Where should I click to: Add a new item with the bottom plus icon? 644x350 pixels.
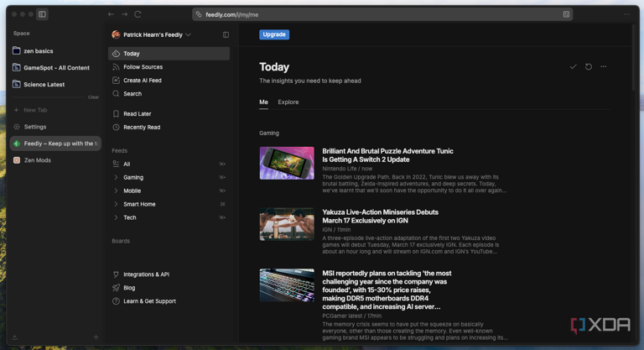pos(96,337)
